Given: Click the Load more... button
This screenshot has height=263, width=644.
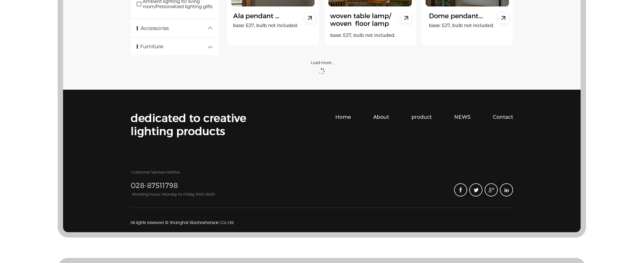Looking at the screenshot, I should point(322,63).
